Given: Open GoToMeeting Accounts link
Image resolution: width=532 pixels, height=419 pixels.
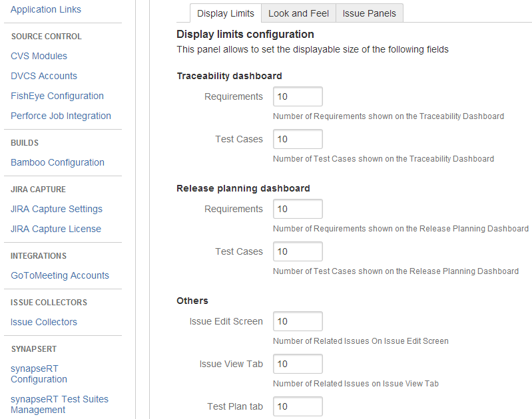Looking at the screenshot, I should pos(60,275).
